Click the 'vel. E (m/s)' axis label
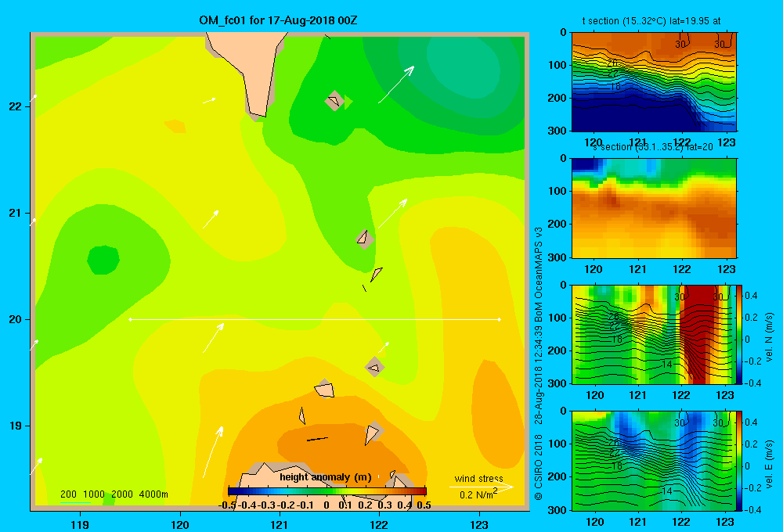The width and height of the screenshot is (783, 532). point(770,464)
